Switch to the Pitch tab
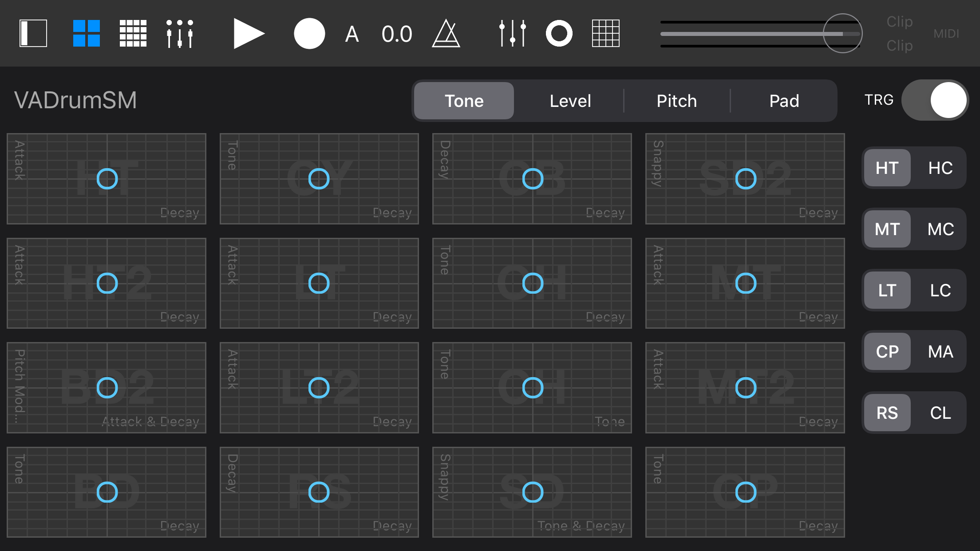Screen dimensions: 980x551 [x=676, y=101]
